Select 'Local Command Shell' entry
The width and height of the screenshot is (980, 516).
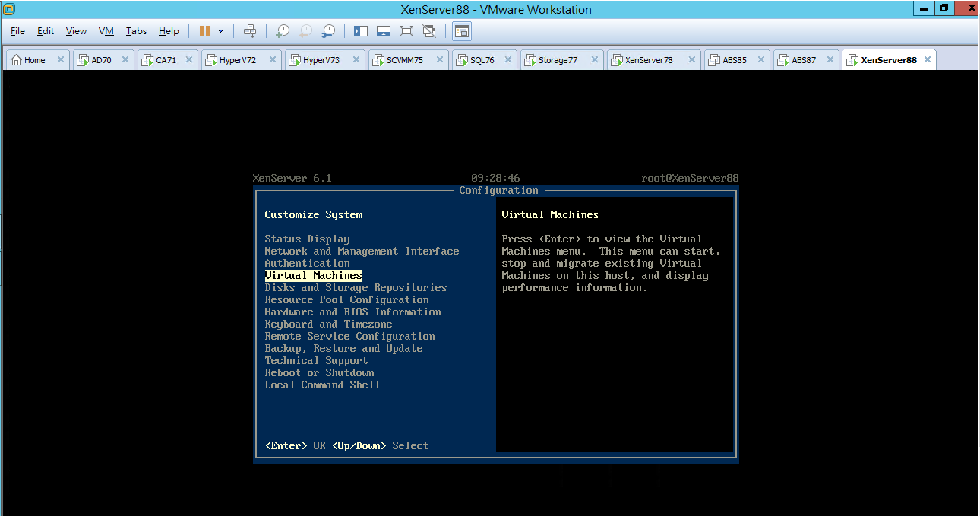(322, 385)
